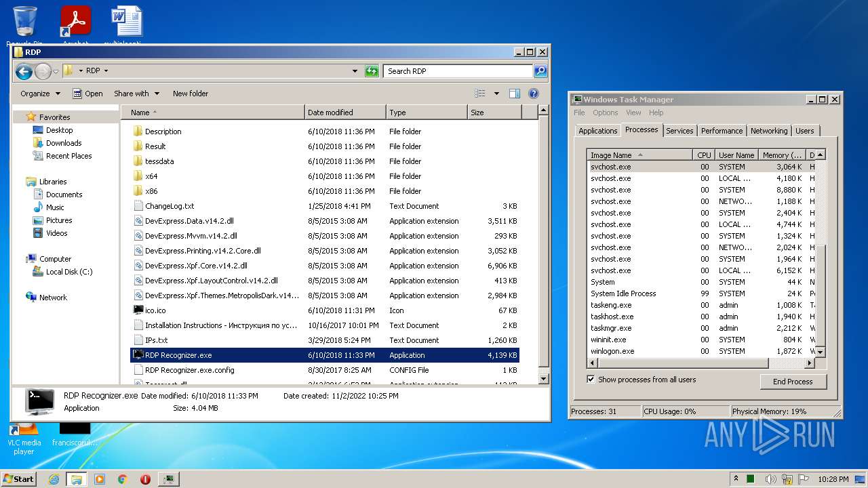The width and height of the screenshot is (868, 488).
Task: Open Task Manager View menu
Action: (x=633, y=113)
